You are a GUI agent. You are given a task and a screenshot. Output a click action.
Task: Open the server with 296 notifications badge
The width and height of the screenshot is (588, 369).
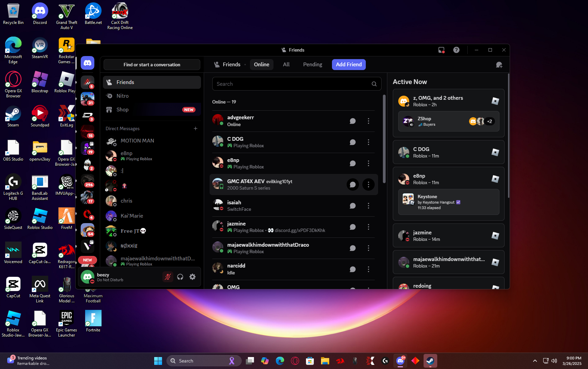88,181
